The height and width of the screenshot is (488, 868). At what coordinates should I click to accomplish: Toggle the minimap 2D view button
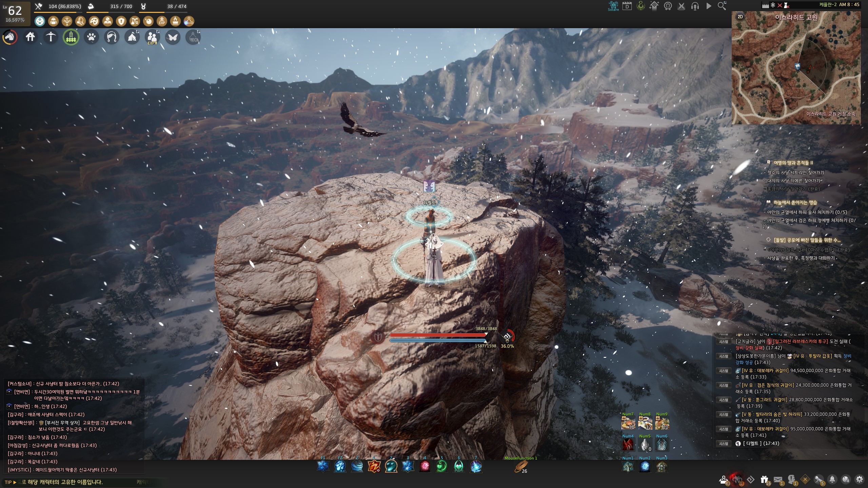point(740,17)
